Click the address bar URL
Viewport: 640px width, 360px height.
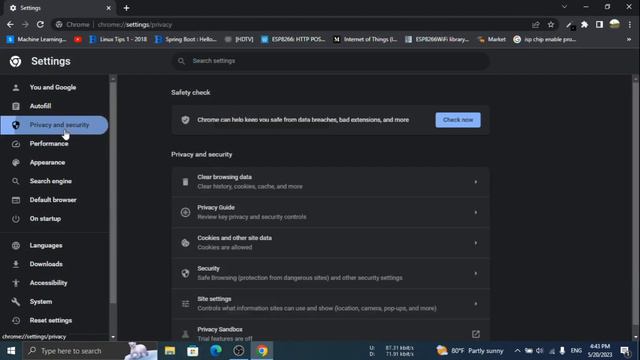(135, 24)
